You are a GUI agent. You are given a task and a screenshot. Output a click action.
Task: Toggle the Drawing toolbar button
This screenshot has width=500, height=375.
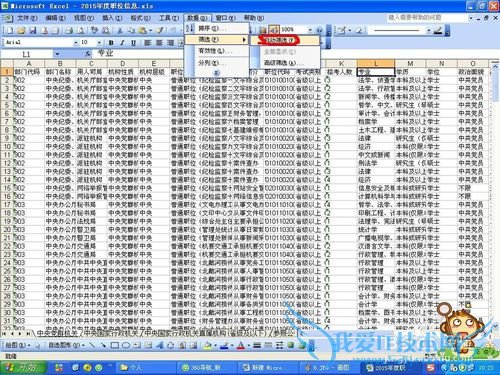pyautogui.click(x=274, y=30)
